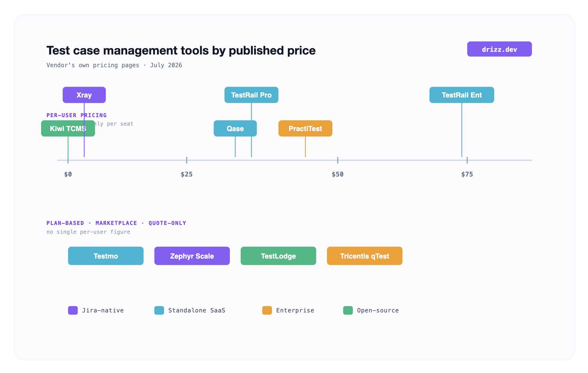Click the $25 axis tick label
Image resolution: width=588 pixels, height=373 pixels.
tap(187, 174)
